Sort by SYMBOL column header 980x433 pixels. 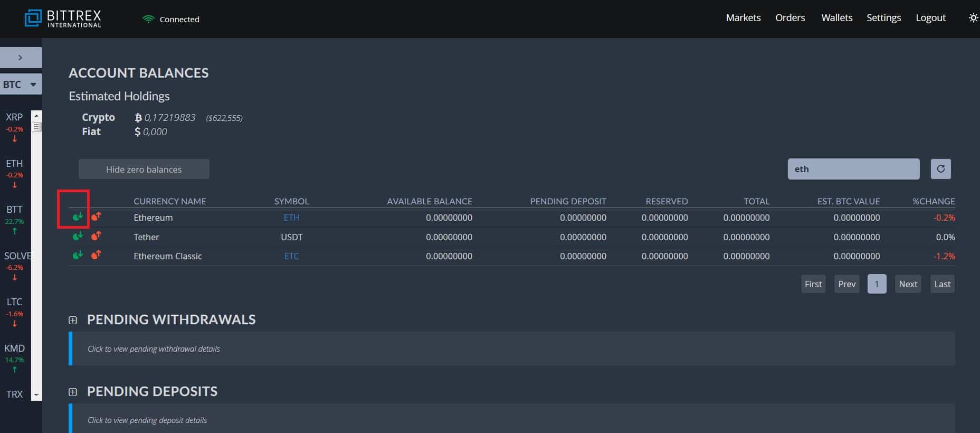[x=291, y=201]
